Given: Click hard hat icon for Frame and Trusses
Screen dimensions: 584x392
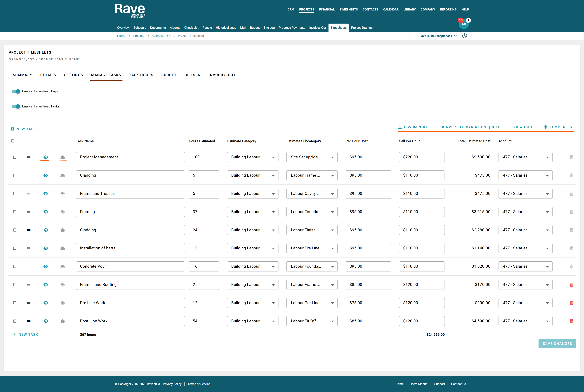Looking at the screenshot, I should click(63, 193).
